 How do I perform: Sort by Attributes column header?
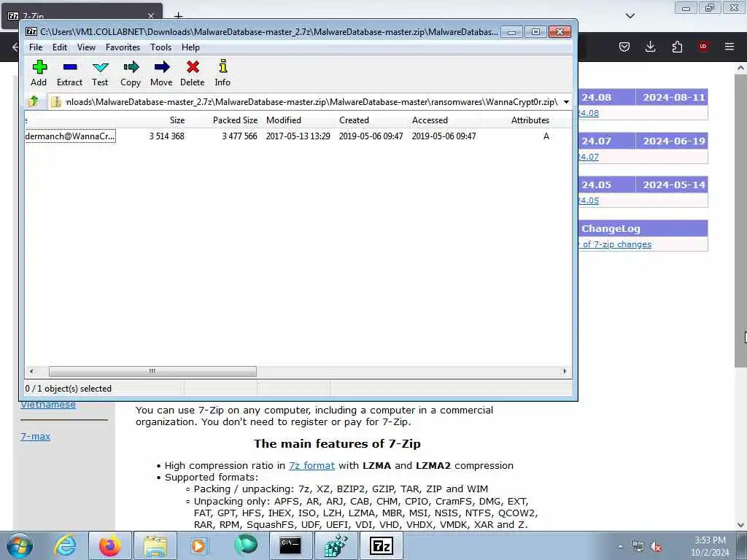530,120
